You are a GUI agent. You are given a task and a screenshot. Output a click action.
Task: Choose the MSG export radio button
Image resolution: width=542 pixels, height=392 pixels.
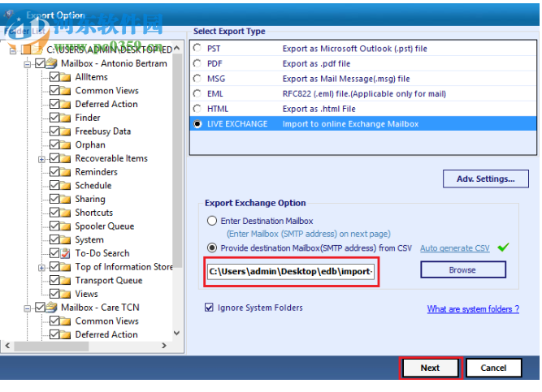point(197,78)
